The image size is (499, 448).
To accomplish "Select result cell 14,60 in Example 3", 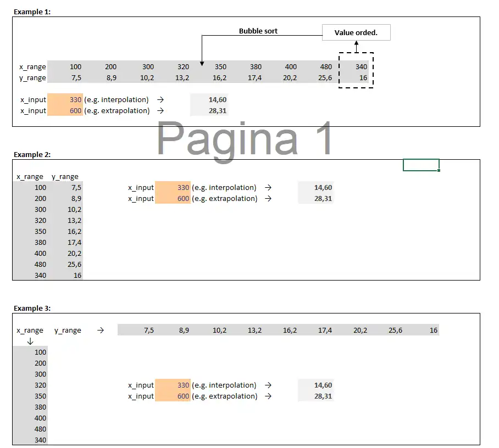I will [315, 385].
